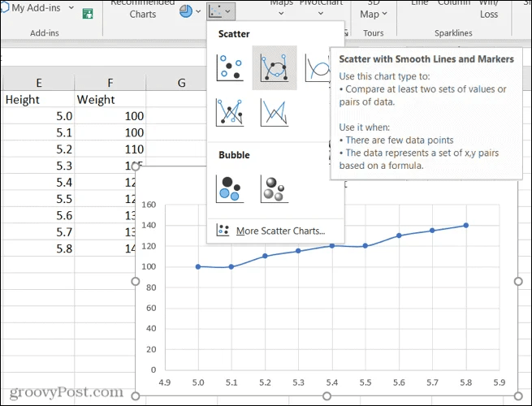Select cell with height 5.1
The width and height of the screenshot is (532, 406).
coord(38,132)
